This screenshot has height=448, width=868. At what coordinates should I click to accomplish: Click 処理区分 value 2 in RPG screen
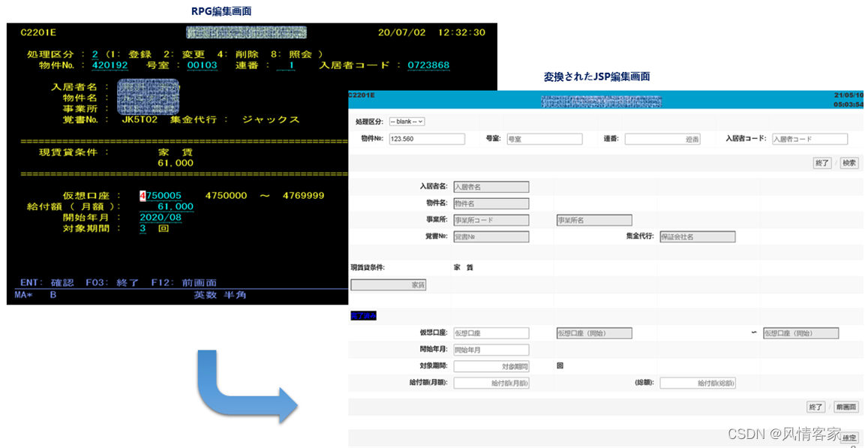[95, 54]
